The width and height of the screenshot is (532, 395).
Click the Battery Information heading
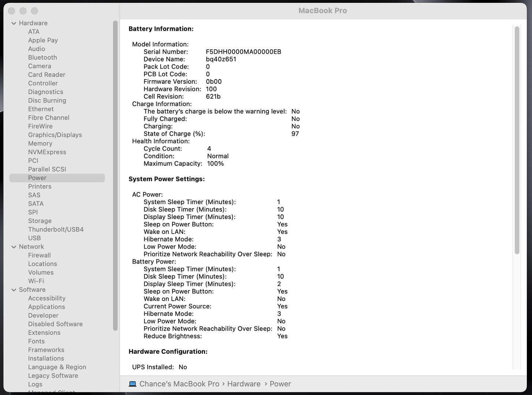161,29
